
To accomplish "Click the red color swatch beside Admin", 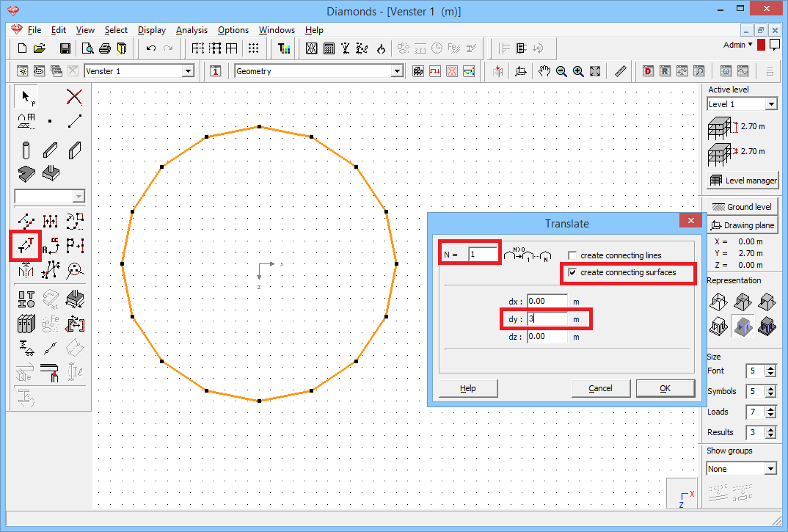I will 761,45.
